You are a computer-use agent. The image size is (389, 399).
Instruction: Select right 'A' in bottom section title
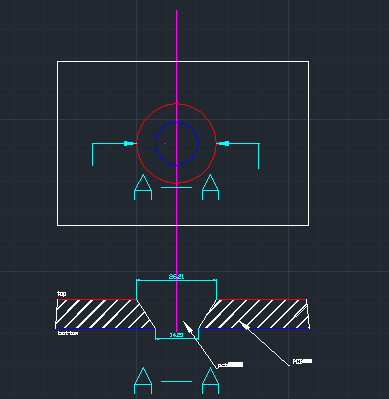click(x=210, y=381)
